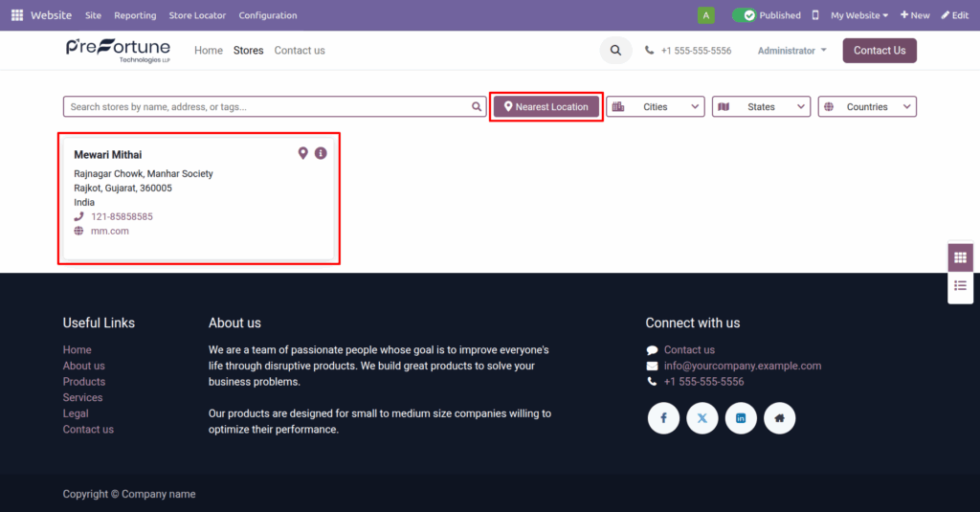
Task: Click the search icon inside store search box
Action: (x=477, y=107)
